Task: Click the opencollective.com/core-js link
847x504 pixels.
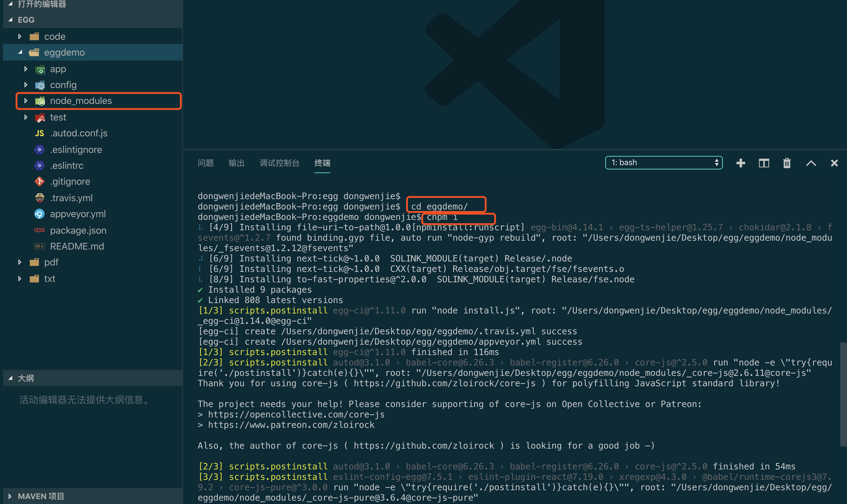Action: (x=296, y=414)
